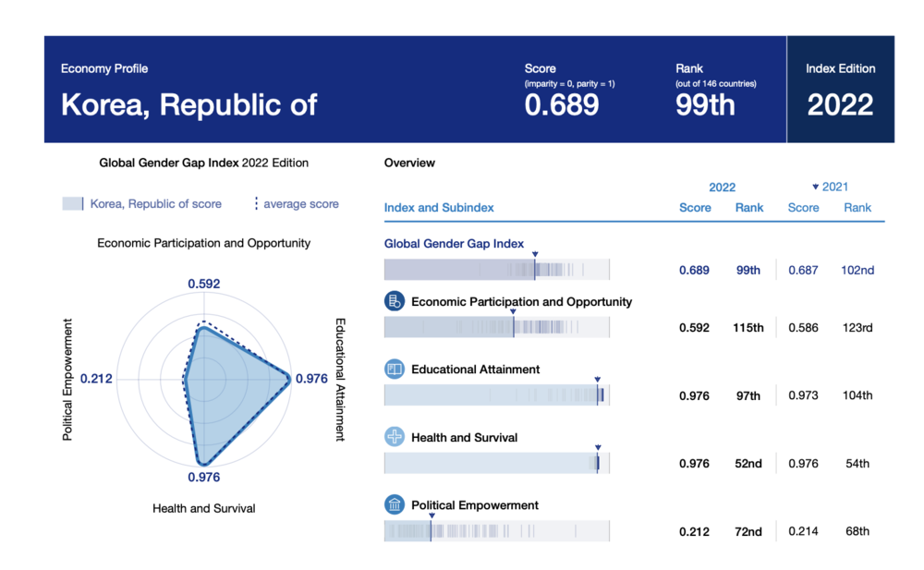Click the Health and Survival cross icon
Viewport: 924px width, 570px height.
pos(395,437)
